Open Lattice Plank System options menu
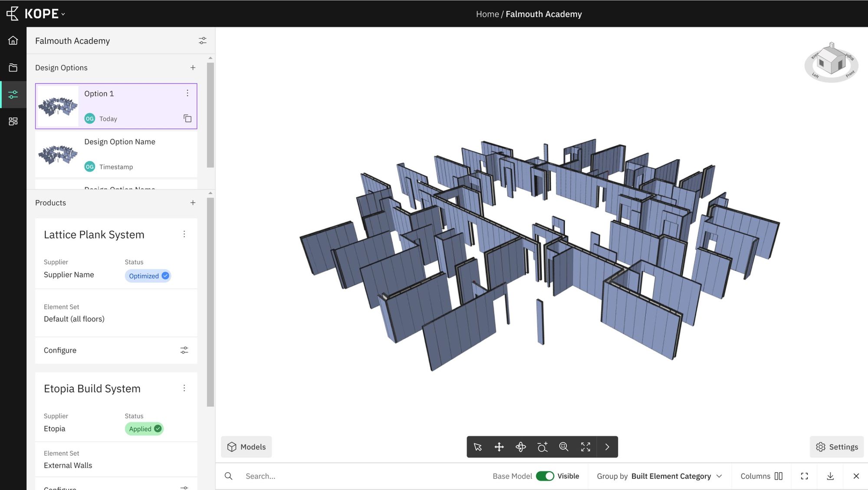Image resolution: width=868 pixels, height=490 pixels. pos(184,234)
